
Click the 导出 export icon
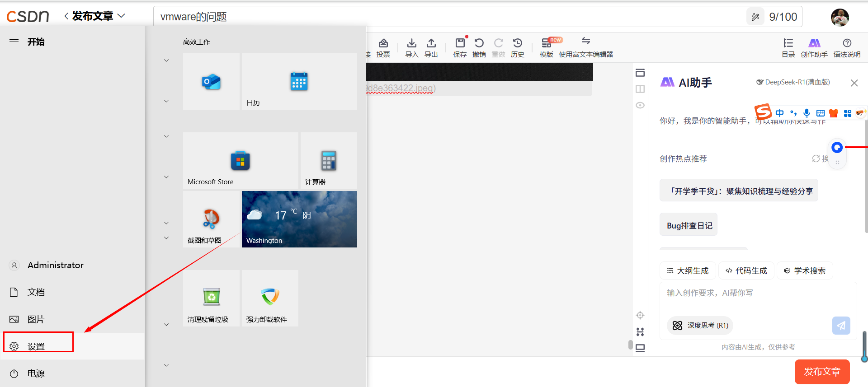pos(431,48)
